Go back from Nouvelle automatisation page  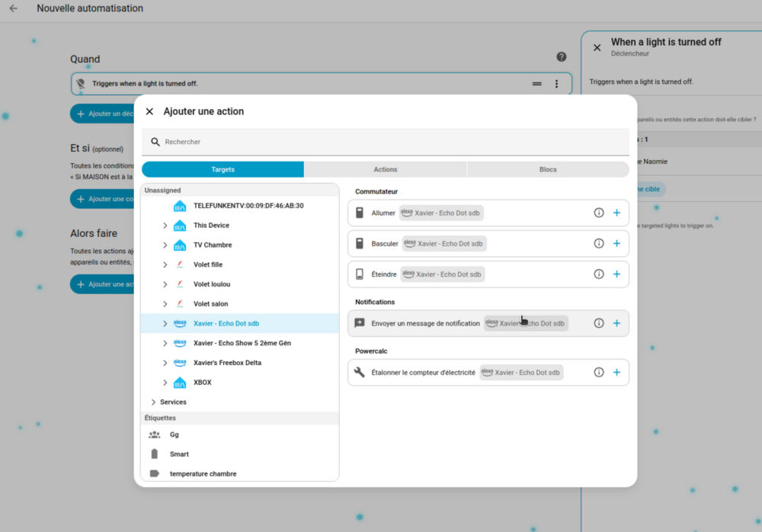13,8
